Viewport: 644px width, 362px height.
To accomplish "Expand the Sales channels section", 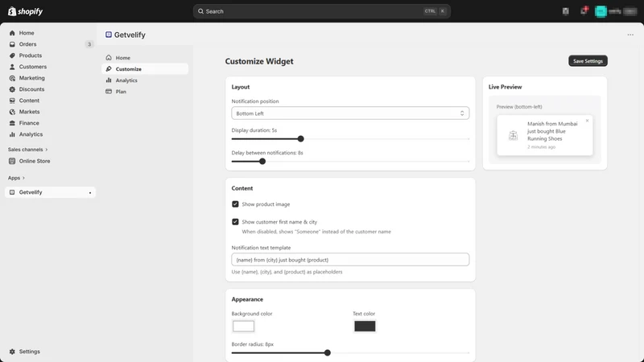I will click(28, 150).
